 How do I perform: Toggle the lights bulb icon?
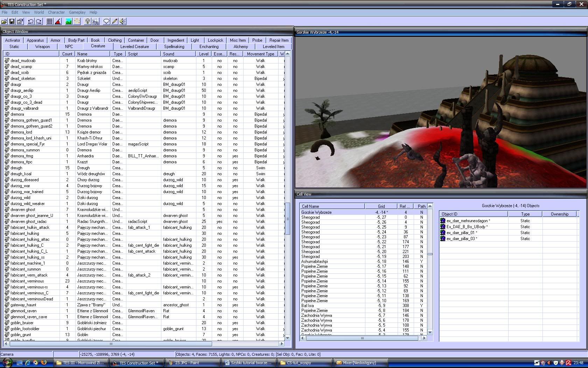[x=87, y=21]
